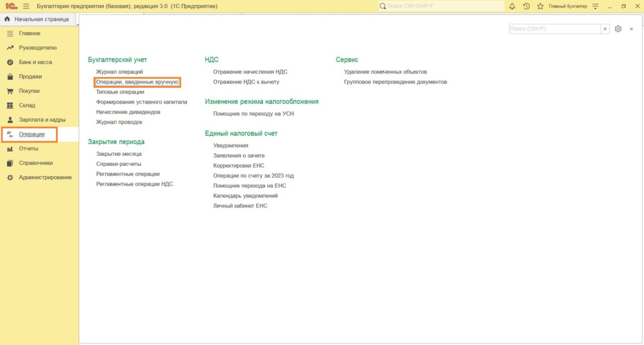
Task: Click the global search field in title bar
Action: (x=441, y=6)
